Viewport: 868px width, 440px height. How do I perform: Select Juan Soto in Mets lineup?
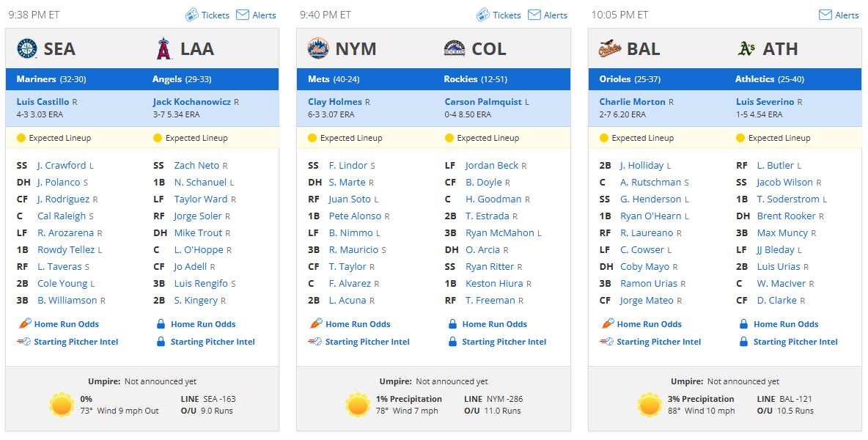click(x=350, y=199)
